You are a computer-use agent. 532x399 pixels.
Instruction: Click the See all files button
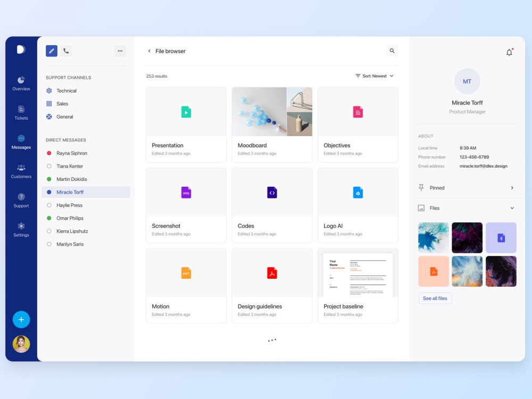point(435,298)
